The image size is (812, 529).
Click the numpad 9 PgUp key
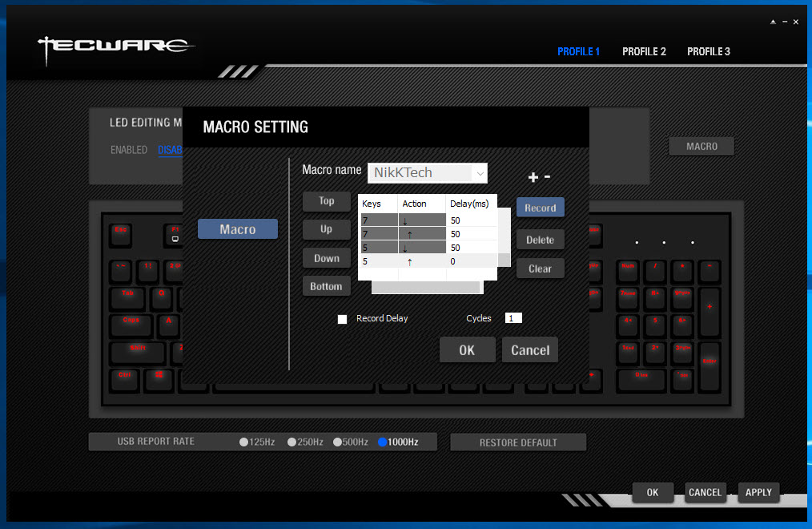[682, 299]
